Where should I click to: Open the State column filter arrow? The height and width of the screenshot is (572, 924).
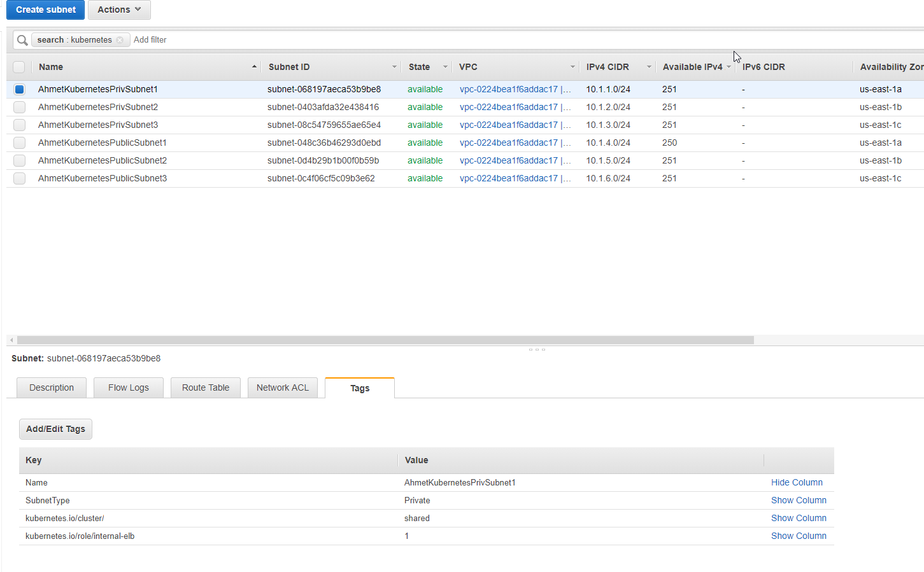coord(444,67)
